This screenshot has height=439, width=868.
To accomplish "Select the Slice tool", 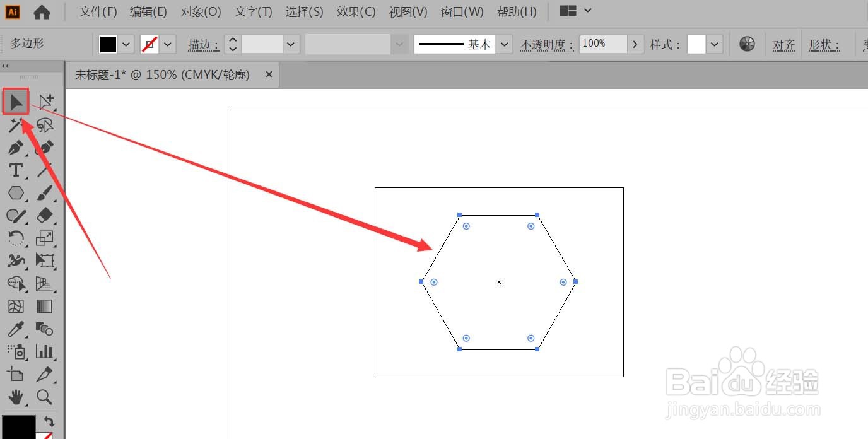I will click(x=45, y=374).
